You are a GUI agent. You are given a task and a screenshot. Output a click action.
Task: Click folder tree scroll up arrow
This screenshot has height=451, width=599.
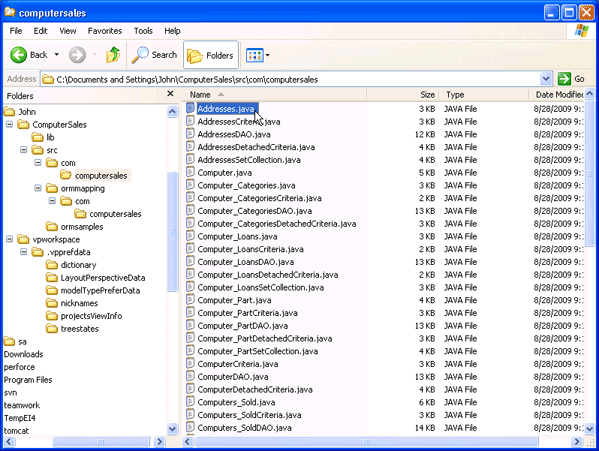(172, 111)
